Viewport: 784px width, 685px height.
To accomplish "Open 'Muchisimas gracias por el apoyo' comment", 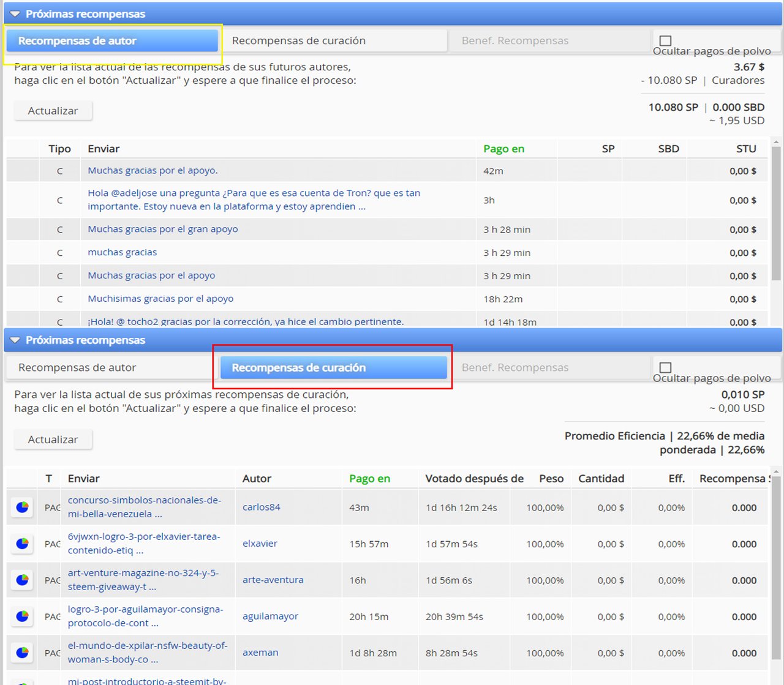I will (x=160, y=299).
